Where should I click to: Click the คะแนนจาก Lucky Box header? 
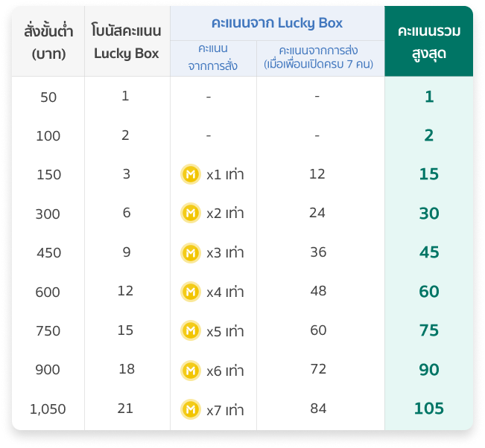pyautogui.click(x=277, y=23)
